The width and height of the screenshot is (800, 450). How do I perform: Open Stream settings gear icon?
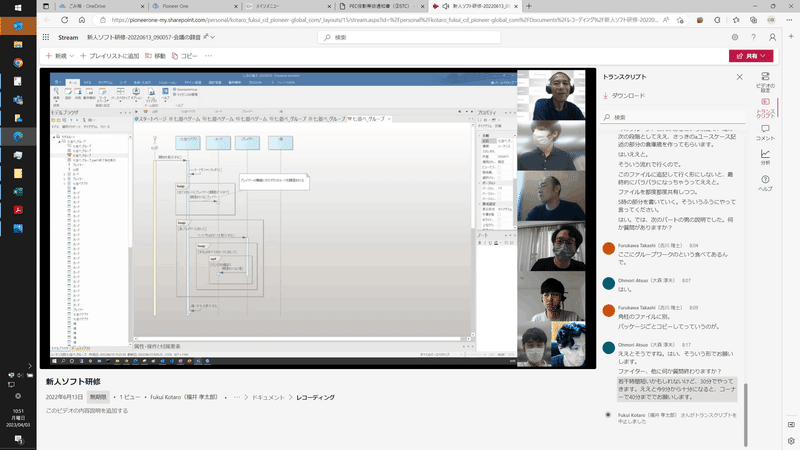pos(735,37)
